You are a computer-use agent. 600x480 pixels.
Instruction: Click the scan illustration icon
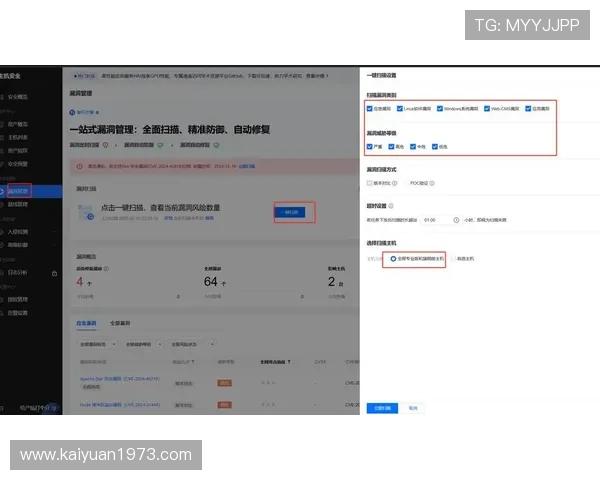tap(86, 212)
